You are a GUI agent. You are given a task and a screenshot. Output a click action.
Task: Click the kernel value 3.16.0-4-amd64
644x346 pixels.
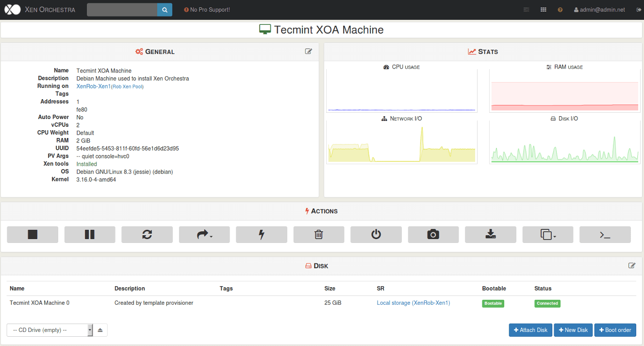(96, 179)
